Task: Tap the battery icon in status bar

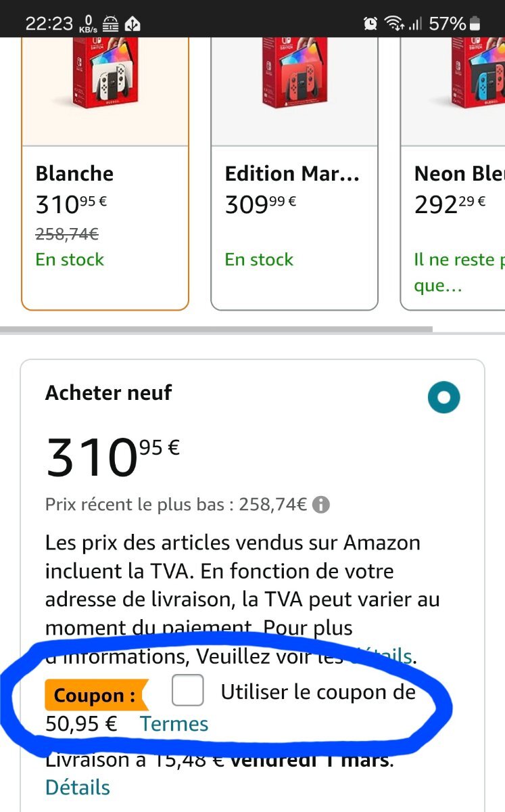Action: pyautogui.click(x=475, y=24)
